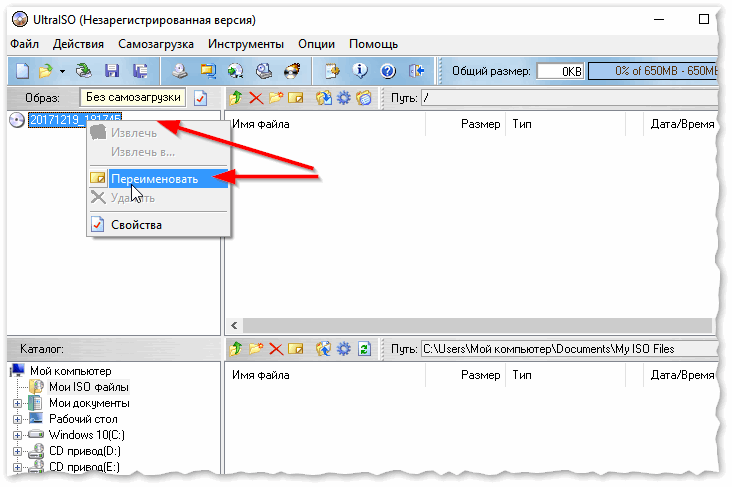Select Рабочий стол in the tree
This screenshot has width=732, height=487.
(x=83, y=419)
